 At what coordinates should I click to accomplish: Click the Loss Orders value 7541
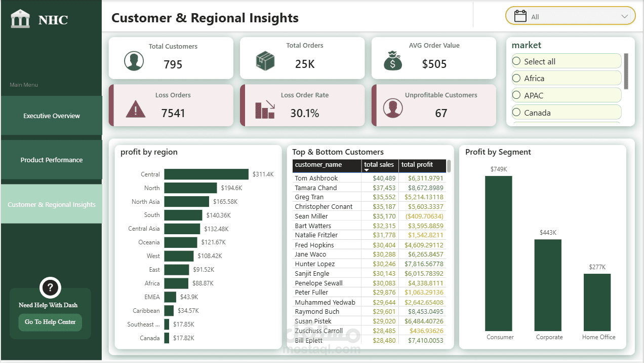pyautogui.click(x=173, y=113)
